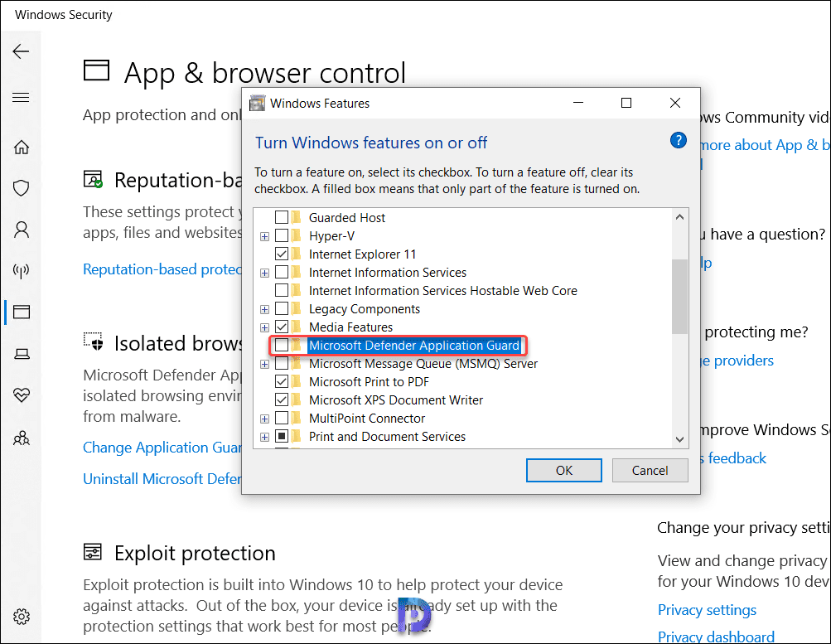Open Windows Security settings gear
Screen dimensions: 831x644
21,617
